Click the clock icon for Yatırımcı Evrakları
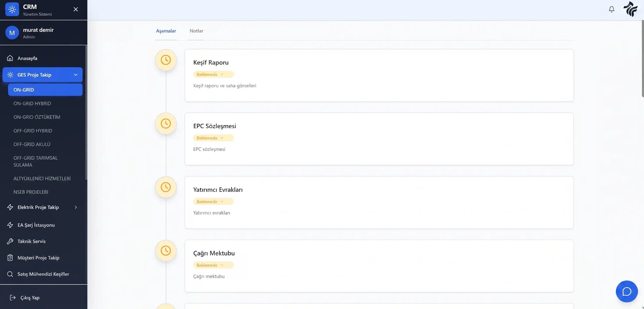This screenshot has height=309, width=644. pos(166,187)
